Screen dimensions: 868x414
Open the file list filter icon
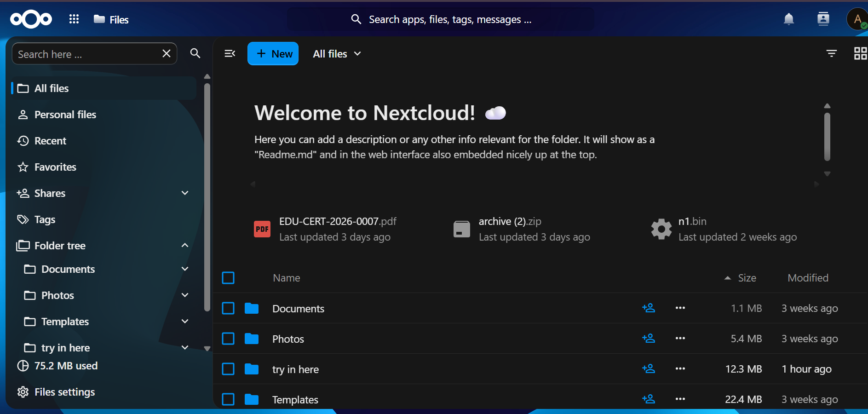831,53
